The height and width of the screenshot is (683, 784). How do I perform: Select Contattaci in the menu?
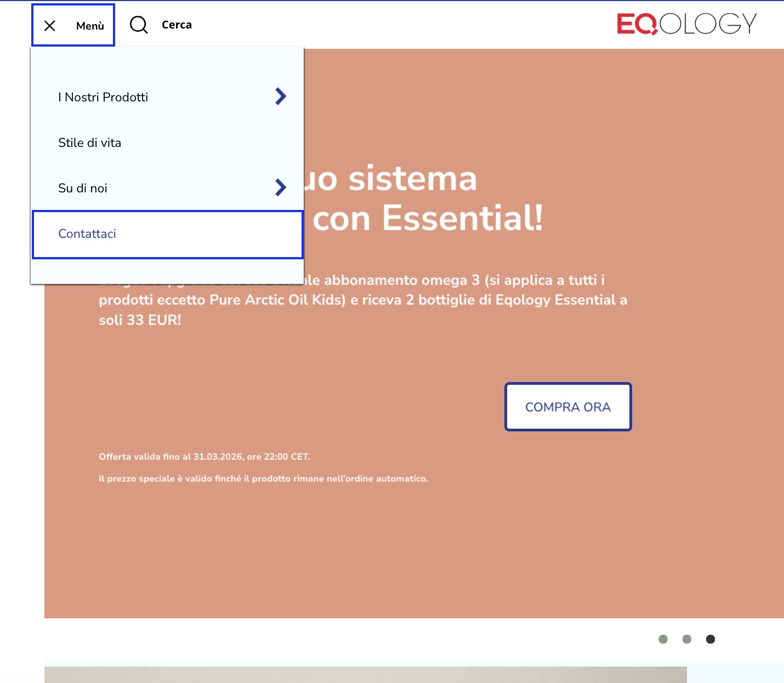[x=168, y=234]
